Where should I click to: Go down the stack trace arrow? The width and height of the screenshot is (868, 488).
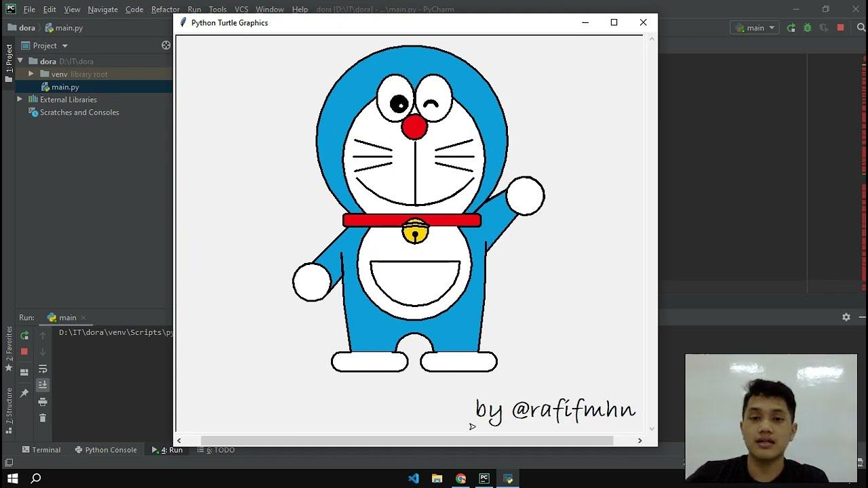coord(43,352)
